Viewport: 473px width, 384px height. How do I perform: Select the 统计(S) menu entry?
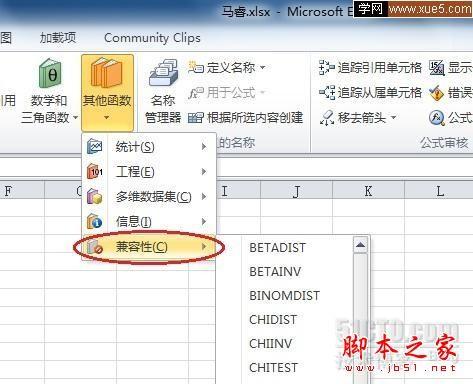(x=149, y=147)
